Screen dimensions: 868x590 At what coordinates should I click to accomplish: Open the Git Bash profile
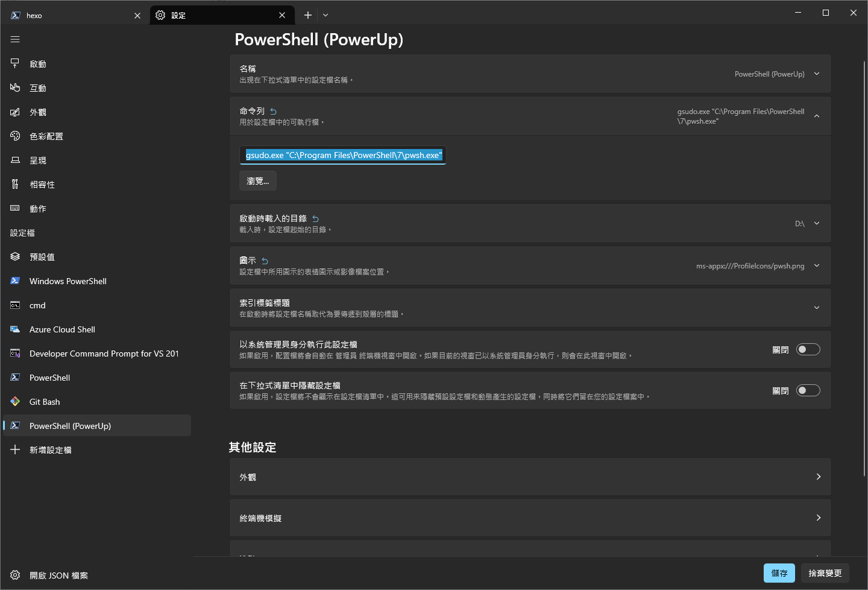point(97,401)
